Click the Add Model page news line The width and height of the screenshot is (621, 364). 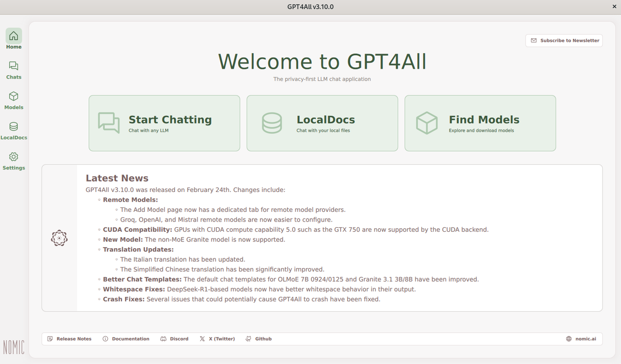click(x=233, y=210)
